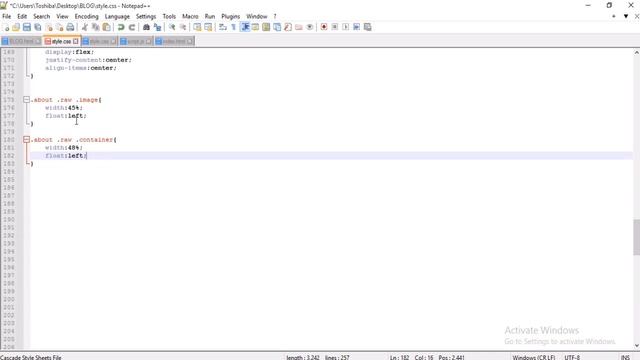
Task: Toggle synchronize vertical scrolling icon
Action: (197, 27)
